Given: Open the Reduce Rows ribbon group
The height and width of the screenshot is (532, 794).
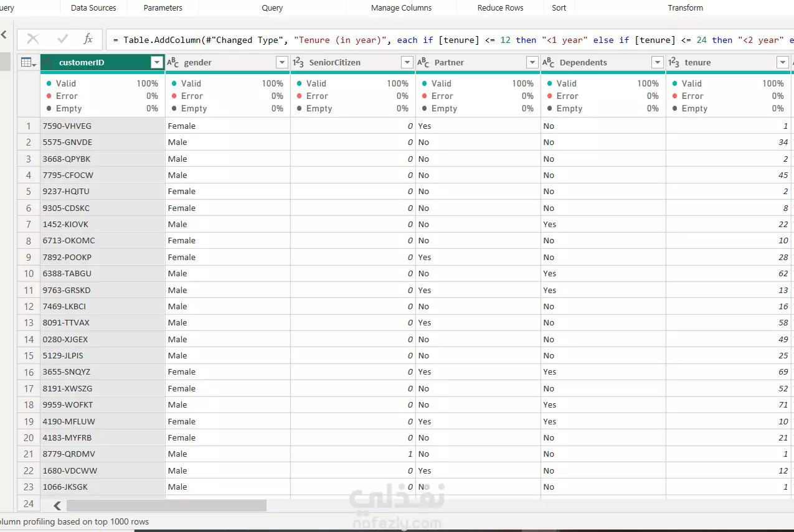Looking at the screenshot, I should tap(500, 8).
